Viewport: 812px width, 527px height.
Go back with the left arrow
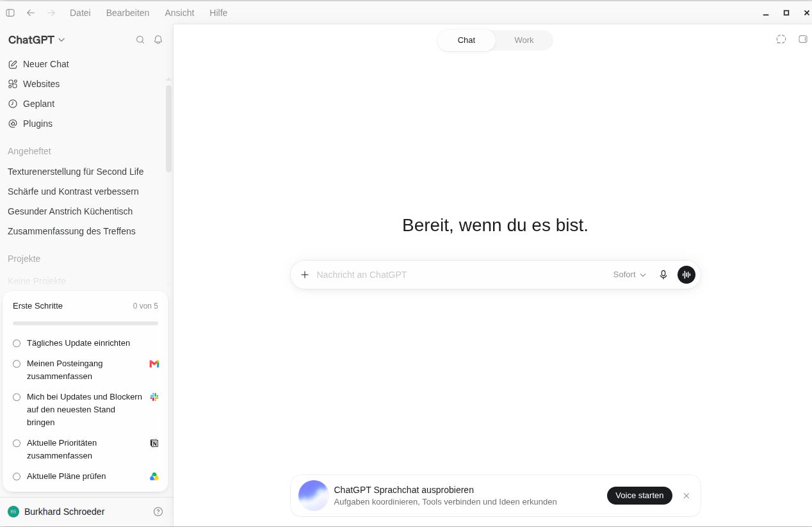31,13
